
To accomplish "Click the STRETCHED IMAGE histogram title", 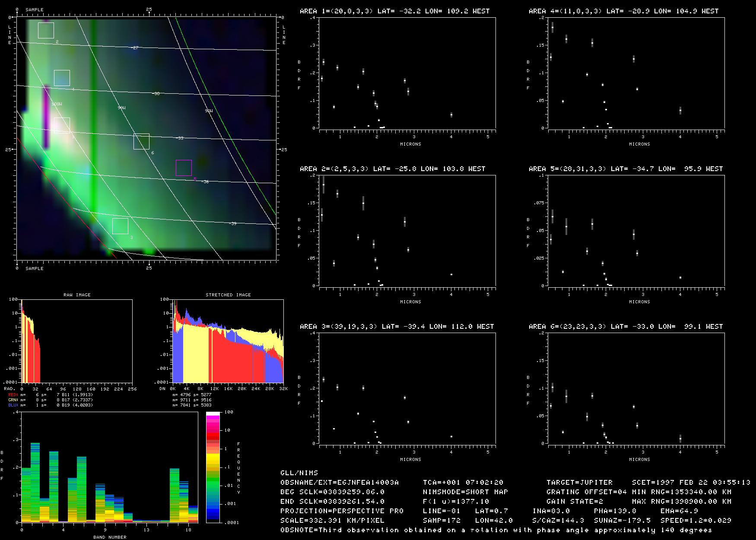I will 228,295.
